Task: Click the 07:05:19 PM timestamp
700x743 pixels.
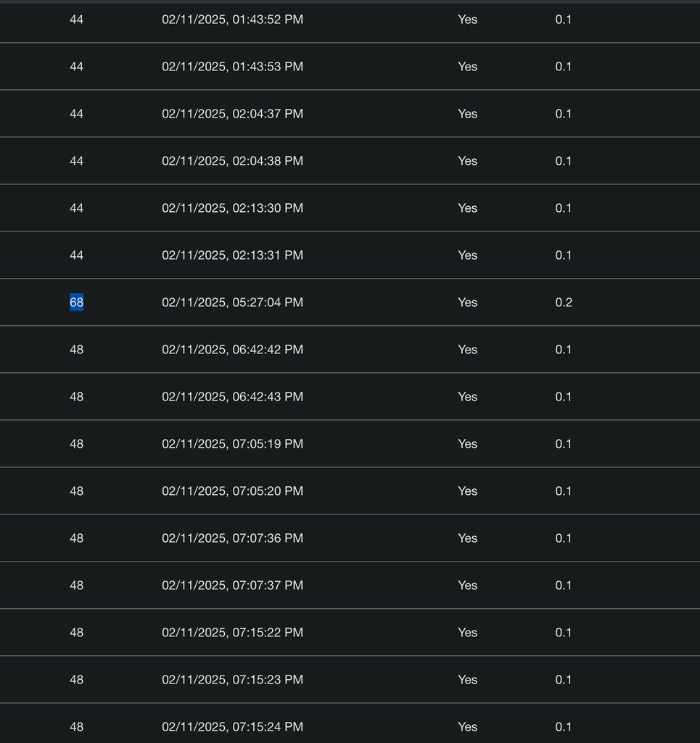Action: (232, 444)
